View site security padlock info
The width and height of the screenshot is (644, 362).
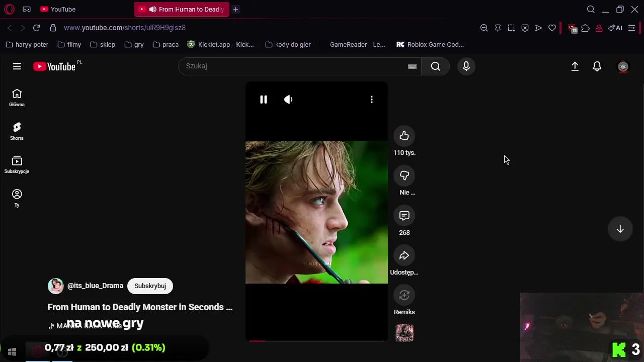[x=53, y=28]
